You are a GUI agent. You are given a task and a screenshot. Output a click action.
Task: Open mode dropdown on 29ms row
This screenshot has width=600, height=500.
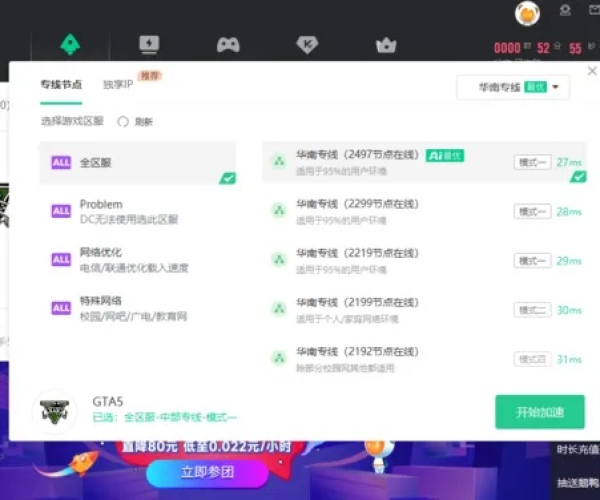tap(532, 261)
